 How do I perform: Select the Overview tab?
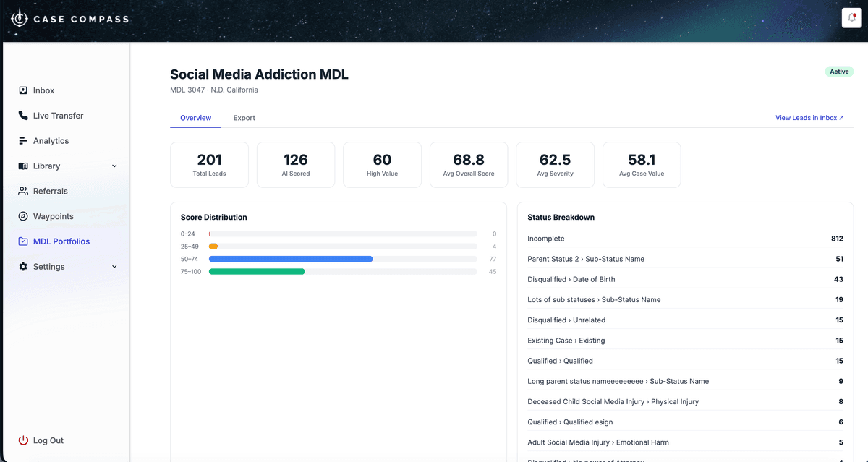(195, 117)
